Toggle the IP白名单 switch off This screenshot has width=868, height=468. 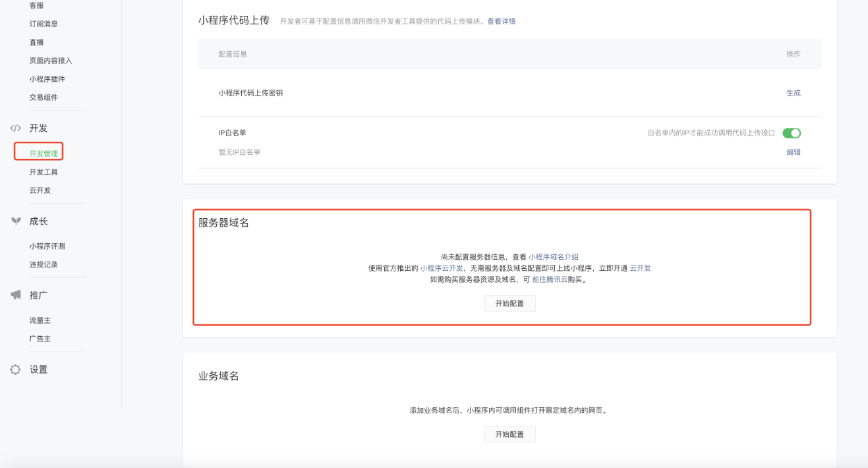[791, 133]
